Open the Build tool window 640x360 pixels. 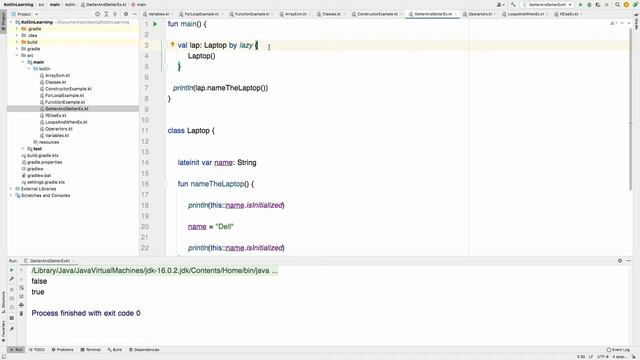click(x=115, y=350)
